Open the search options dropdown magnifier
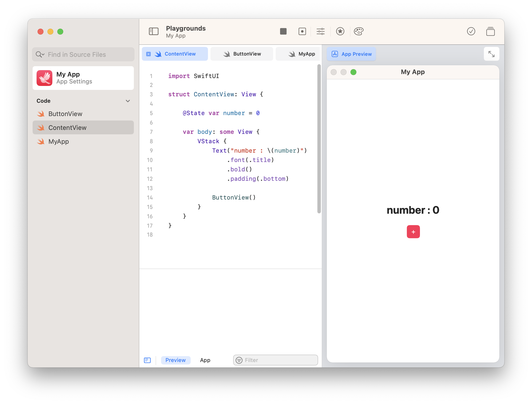This screenshot has width=532, height=404. tap(40, 54)
